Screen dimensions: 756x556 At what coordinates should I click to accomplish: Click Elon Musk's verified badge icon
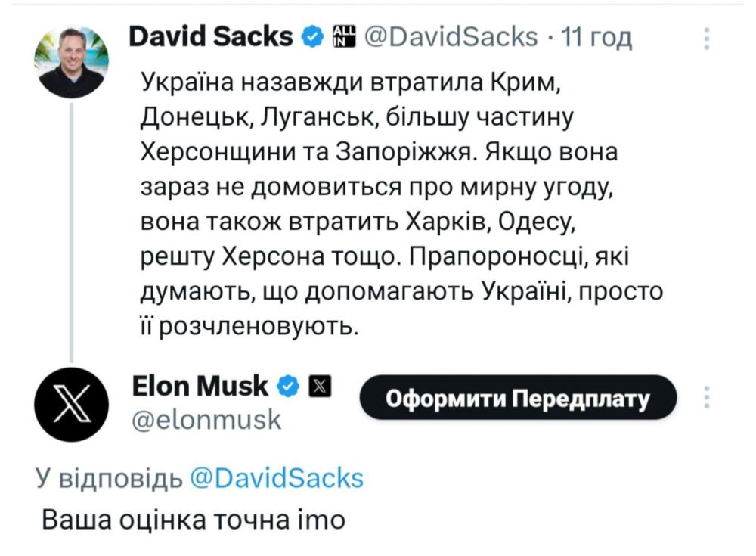pos(288,385)
